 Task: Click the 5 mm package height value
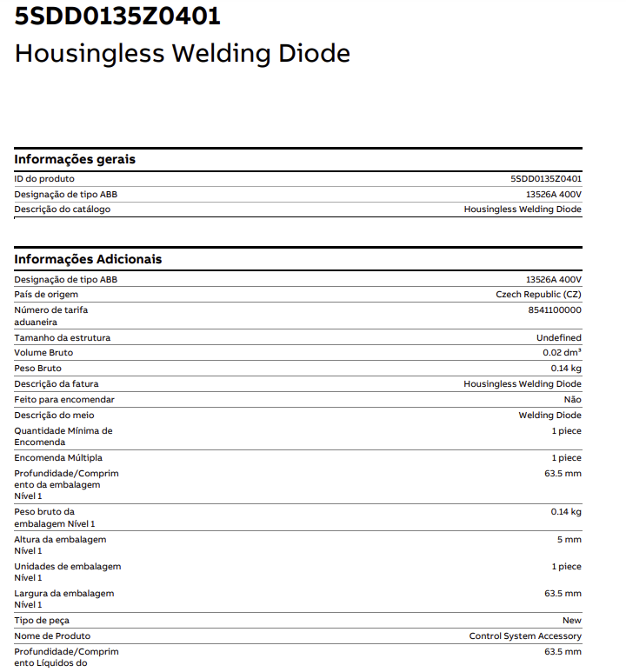pyautogui.click(x=569, y=540)
